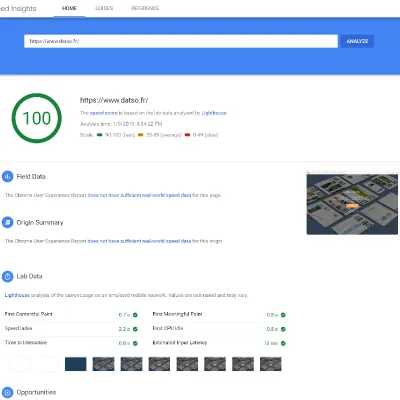Click the Lab Data stopwatch icon

click(x=7, y=276)
